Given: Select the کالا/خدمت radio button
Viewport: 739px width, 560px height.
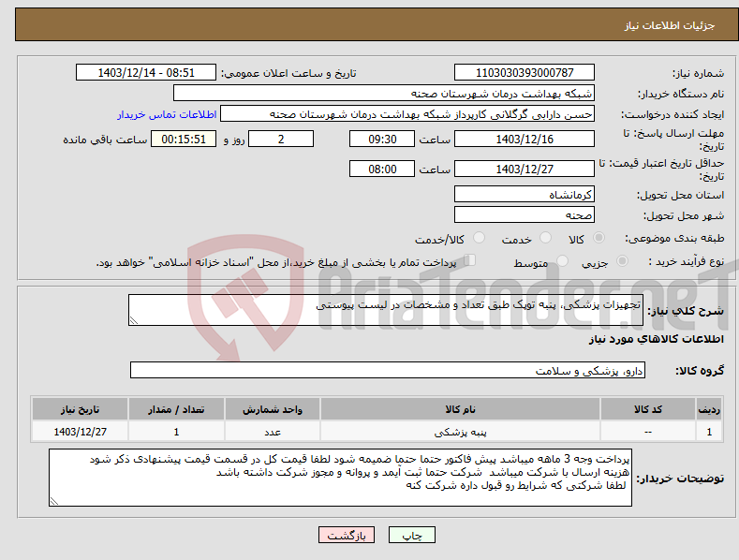Looking at the screenshot, I should 479,238.
